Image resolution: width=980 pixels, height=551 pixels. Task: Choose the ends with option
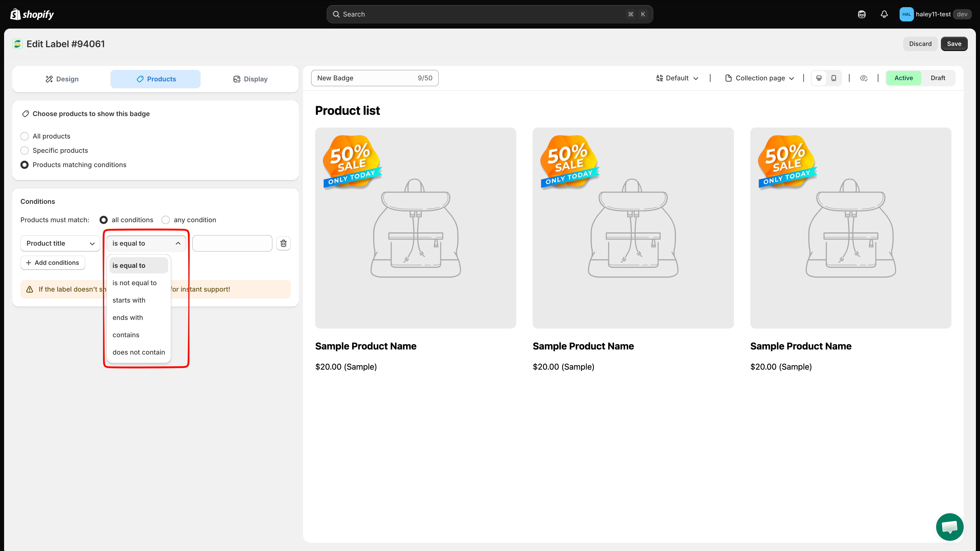tap(139, 318)
